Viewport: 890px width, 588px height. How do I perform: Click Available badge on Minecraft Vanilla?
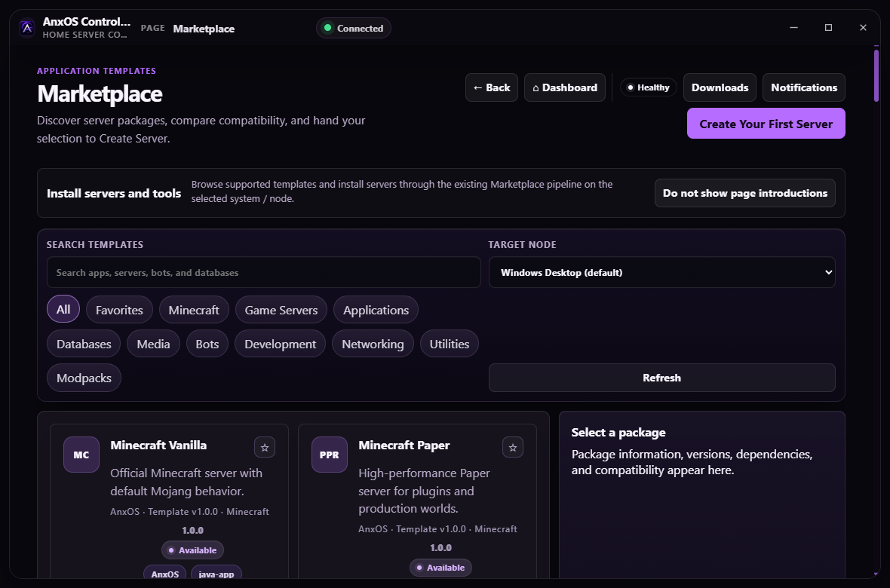(x=192, y=550)
